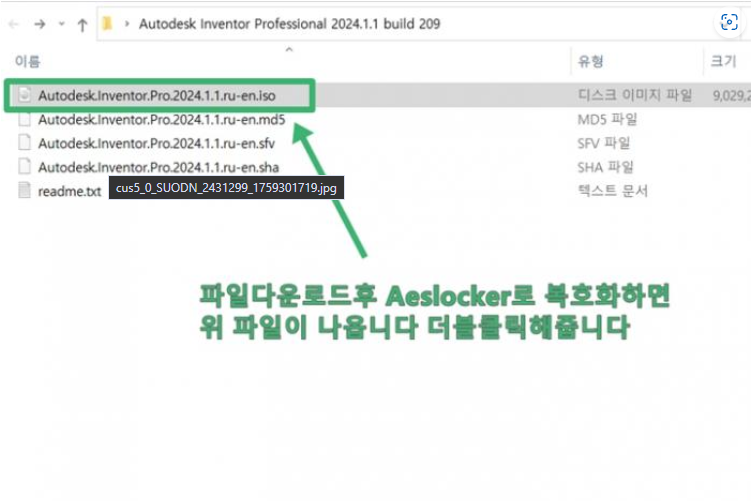Image resolution: width=754 pixels, height=501 pixels.
Task: Click the file icon beside the .md5 file
Action: [25, 120]
